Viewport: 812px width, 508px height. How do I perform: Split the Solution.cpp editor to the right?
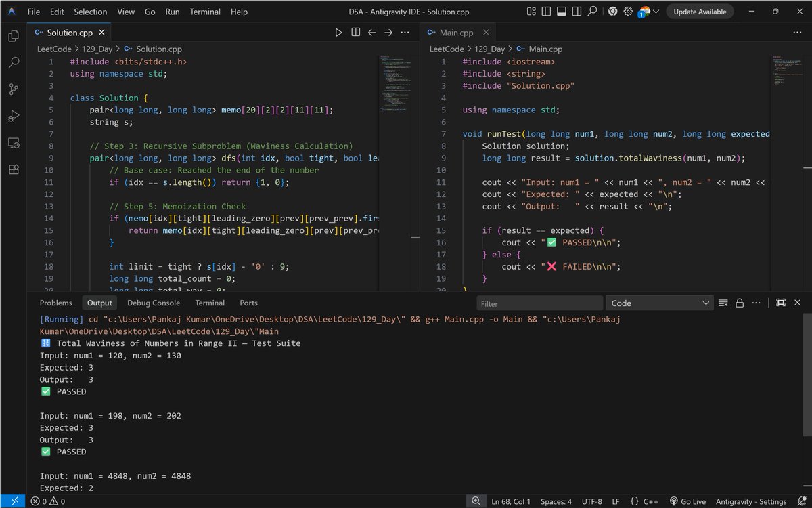355,33
